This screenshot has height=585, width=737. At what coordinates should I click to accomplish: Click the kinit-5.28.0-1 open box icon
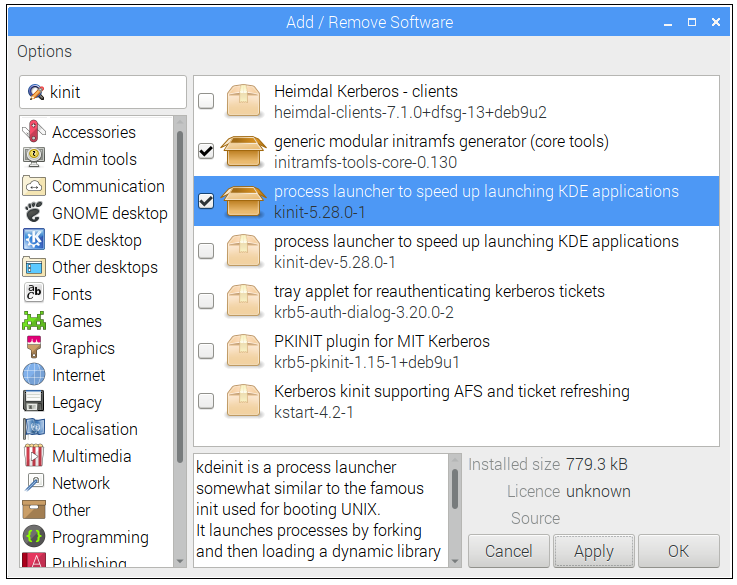243,201
